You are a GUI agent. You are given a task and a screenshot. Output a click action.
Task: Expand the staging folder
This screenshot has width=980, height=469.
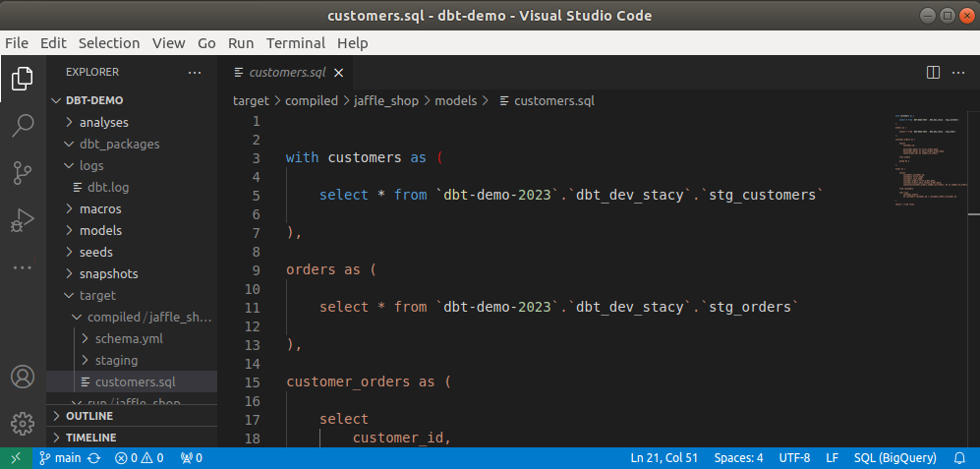132,360
